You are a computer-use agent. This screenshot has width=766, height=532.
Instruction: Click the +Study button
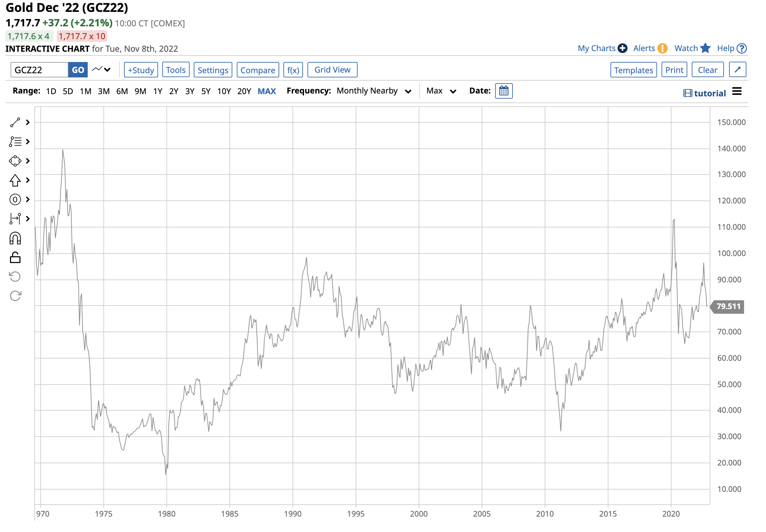coord(141,70)
